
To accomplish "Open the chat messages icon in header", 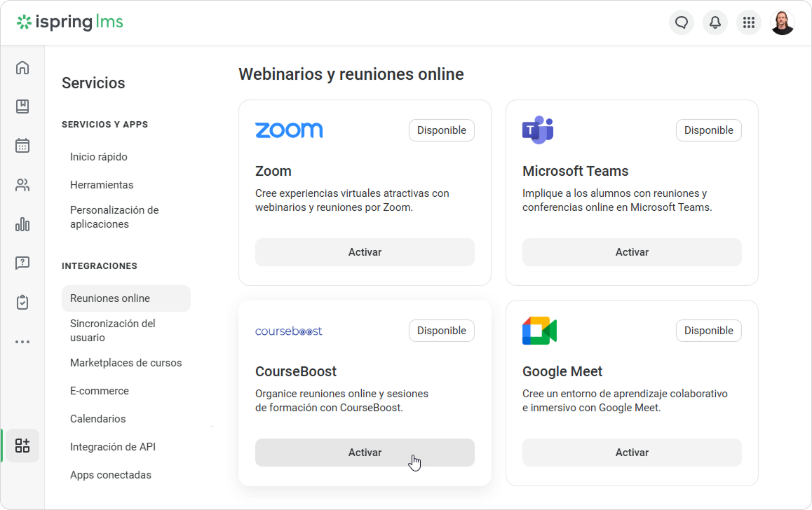I will (x=682, y=22).
